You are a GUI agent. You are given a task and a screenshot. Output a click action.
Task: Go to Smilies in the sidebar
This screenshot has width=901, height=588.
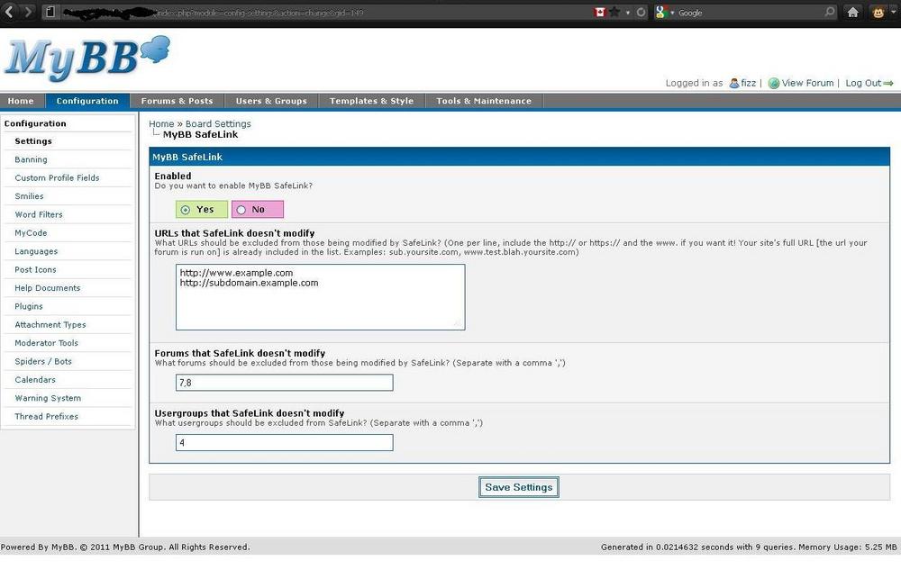click(30, 196)
